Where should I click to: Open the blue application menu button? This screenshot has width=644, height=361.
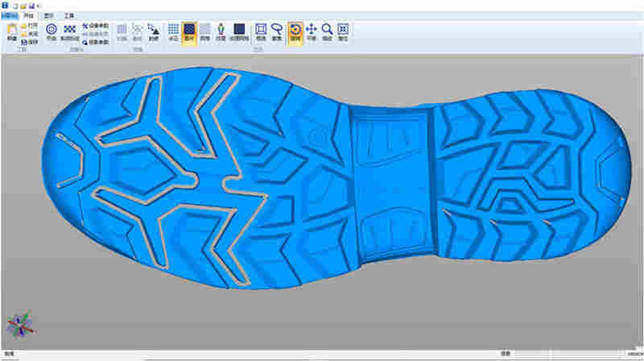click(x=10, y=15)
